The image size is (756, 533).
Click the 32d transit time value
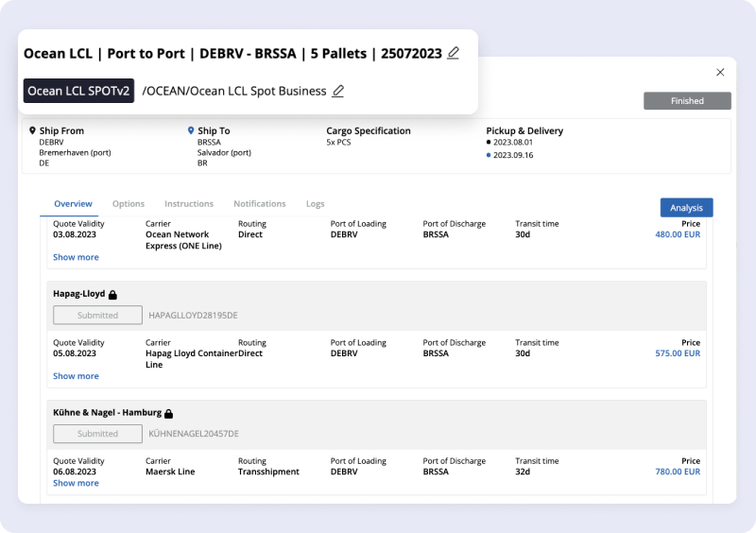[x=523, y=472]
